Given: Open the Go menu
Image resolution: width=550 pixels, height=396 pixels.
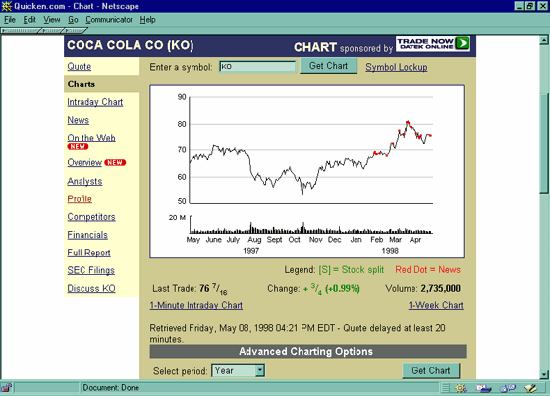Looking at the screenshot, I should click(73, 20).
